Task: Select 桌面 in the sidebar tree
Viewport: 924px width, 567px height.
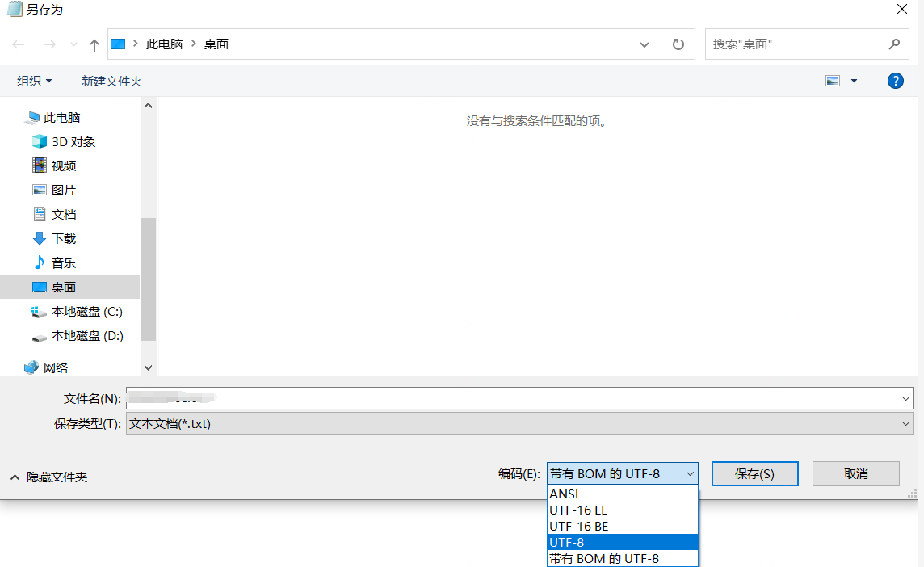Action: pos(69,287)
